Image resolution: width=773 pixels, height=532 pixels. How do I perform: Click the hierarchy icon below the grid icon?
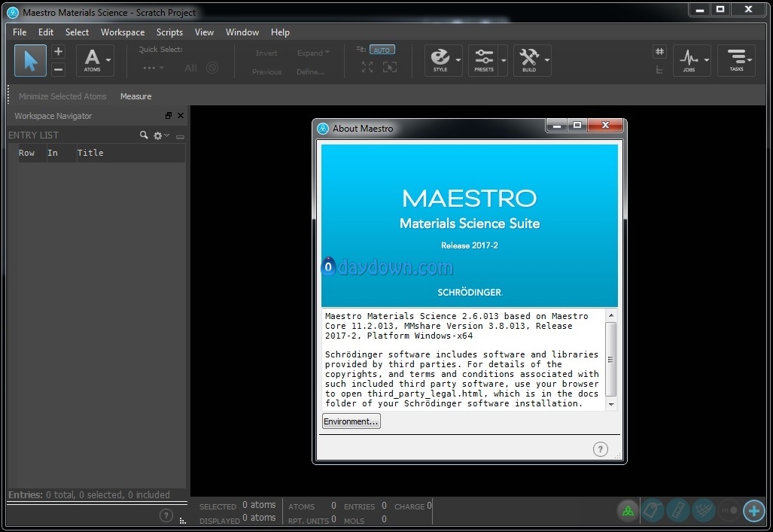[659, 69]
